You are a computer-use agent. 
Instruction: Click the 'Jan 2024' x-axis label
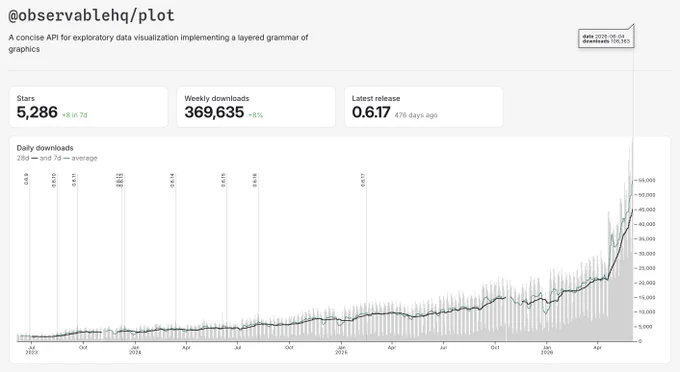pyautogui.click(x=135, y=350)
